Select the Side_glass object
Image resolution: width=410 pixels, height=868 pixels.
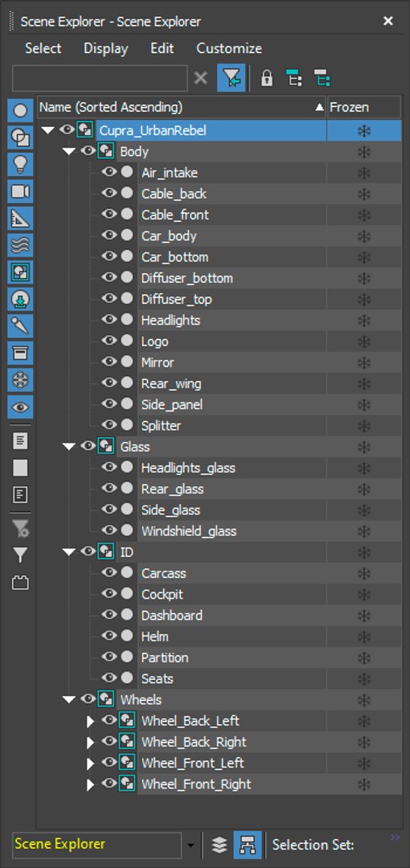[x=170, y=510]
